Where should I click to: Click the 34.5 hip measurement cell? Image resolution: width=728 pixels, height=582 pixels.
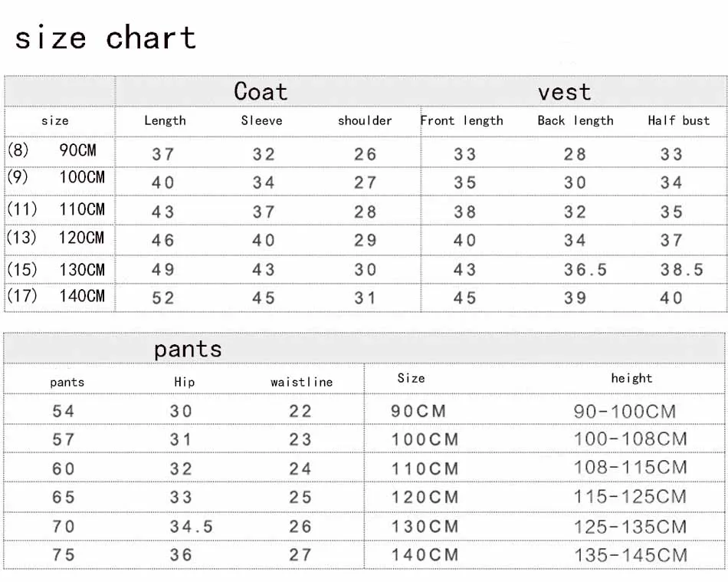click(x=191, y=527)
